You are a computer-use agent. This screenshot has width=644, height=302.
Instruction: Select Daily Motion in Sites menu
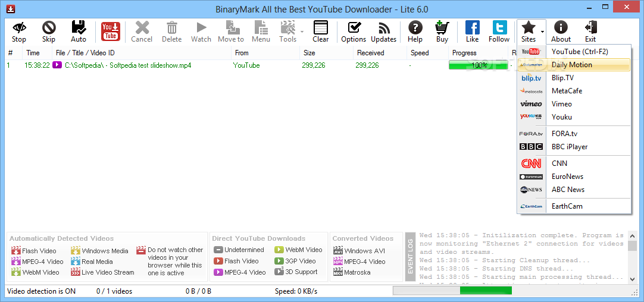coord(574,64)
